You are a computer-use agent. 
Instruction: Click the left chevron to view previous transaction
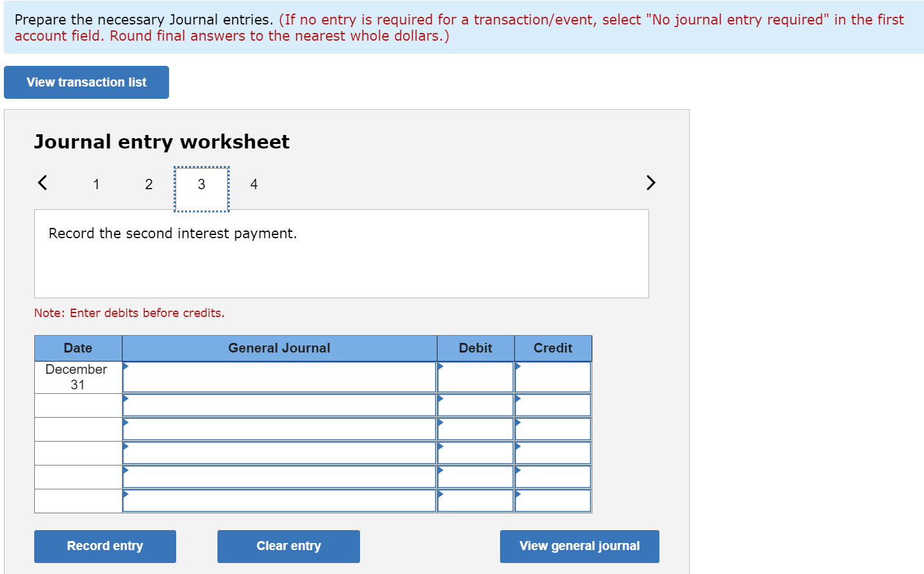42,183
